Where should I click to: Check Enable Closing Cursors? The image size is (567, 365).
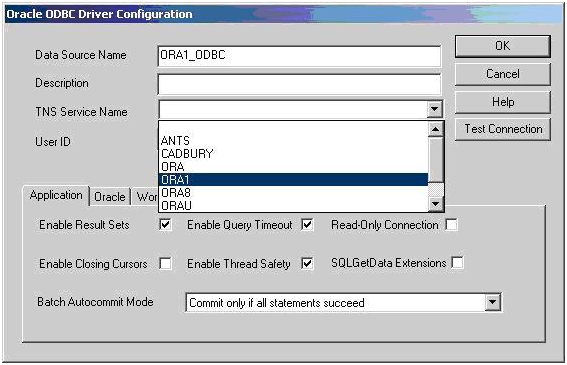coord(165,263)
